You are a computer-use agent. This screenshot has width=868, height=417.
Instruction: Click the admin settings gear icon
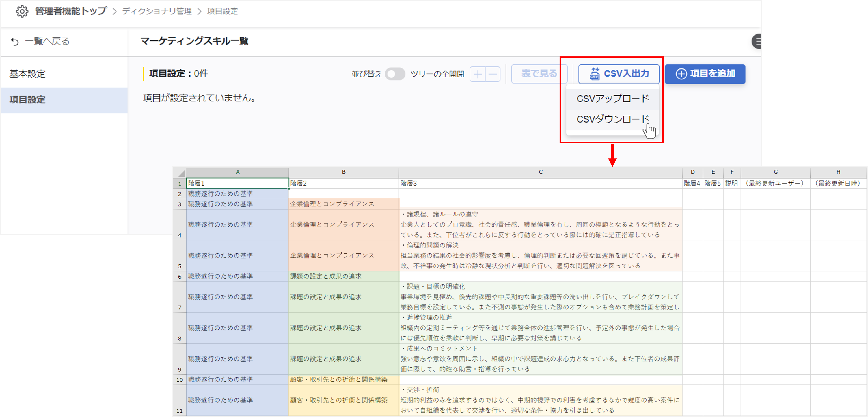(22, 12)
